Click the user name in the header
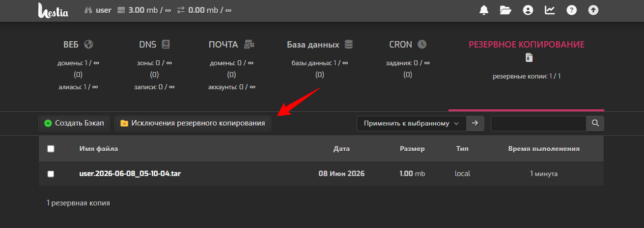This screenshot has width=644, height=228. (103, 10)
